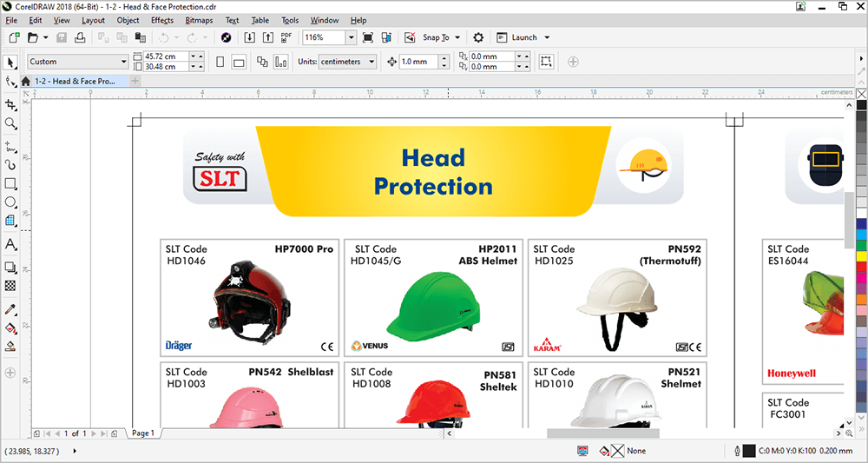The width and height of the screenshot is (868, 463).
Task: Select the Ellipse tool
Action: (10, 202)
